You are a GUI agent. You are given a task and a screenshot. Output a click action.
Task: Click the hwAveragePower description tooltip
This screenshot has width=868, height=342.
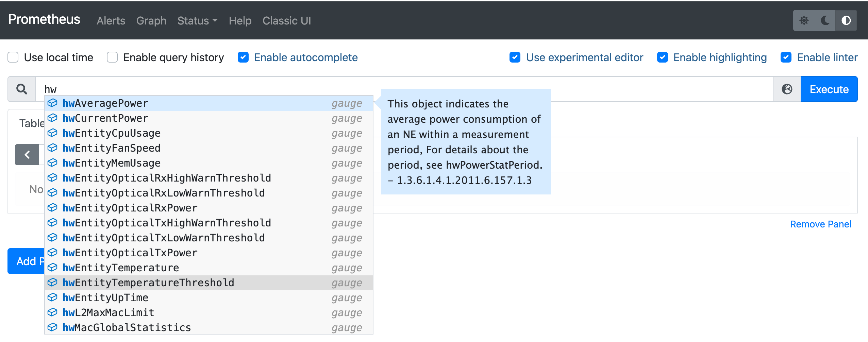466,142
